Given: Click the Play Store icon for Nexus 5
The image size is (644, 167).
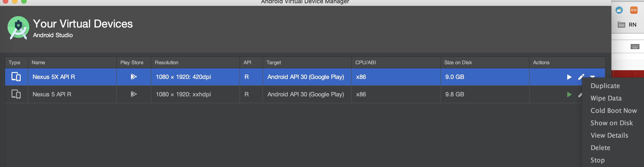Looking at the screenshot, I should (x=134, y=94).
